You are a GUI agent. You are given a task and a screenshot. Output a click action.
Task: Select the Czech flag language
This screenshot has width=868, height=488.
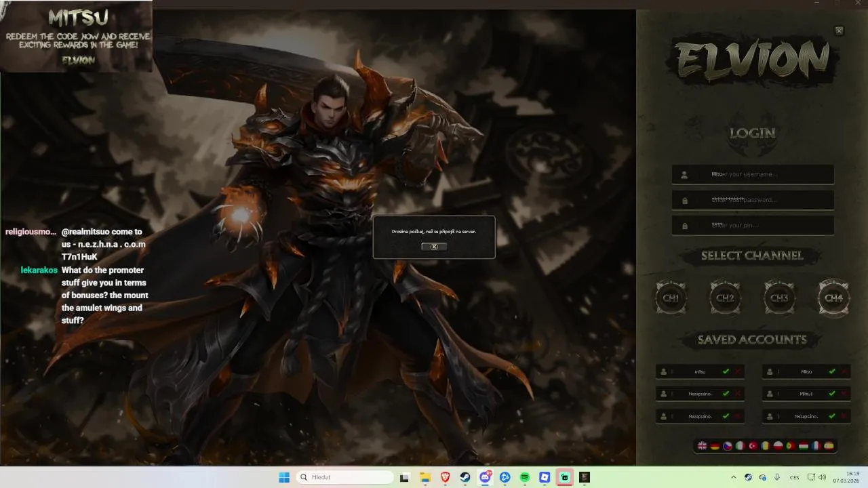pos(728,446)
